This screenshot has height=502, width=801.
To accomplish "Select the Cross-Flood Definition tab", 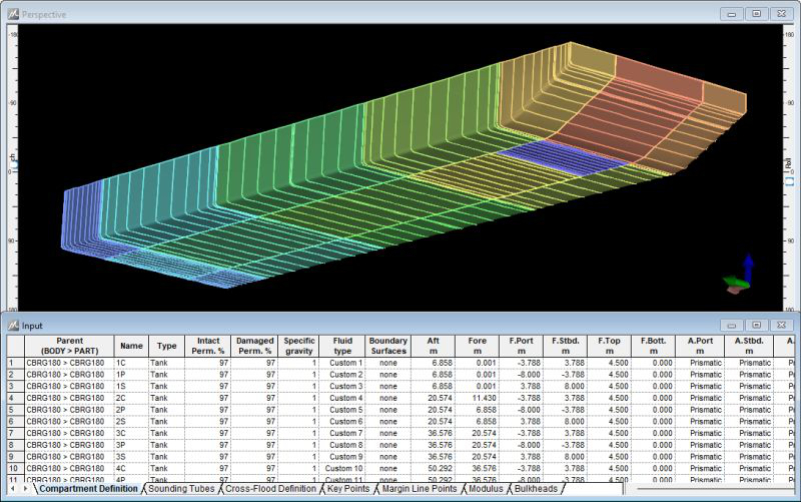I will (270, 489).
